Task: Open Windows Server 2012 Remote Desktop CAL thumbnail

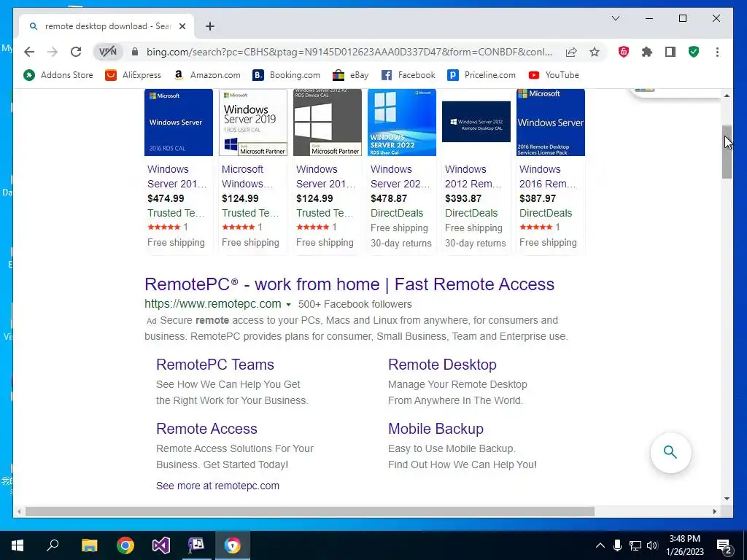Action: coord(476,122)
